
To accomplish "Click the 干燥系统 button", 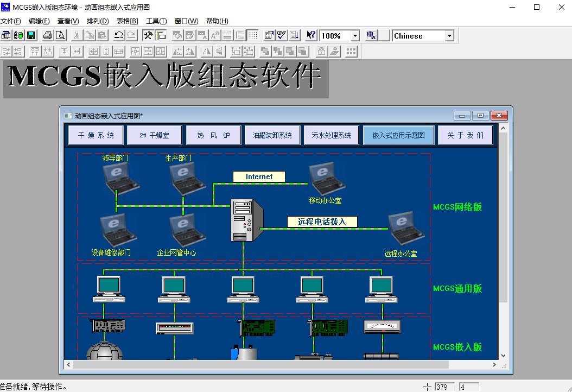I will (x=96, y=135).
